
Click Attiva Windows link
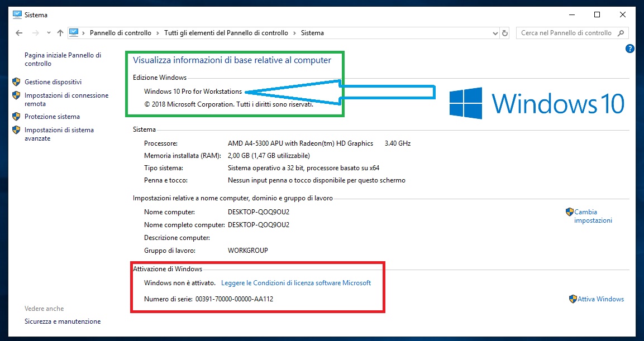[x=601, y=299]
